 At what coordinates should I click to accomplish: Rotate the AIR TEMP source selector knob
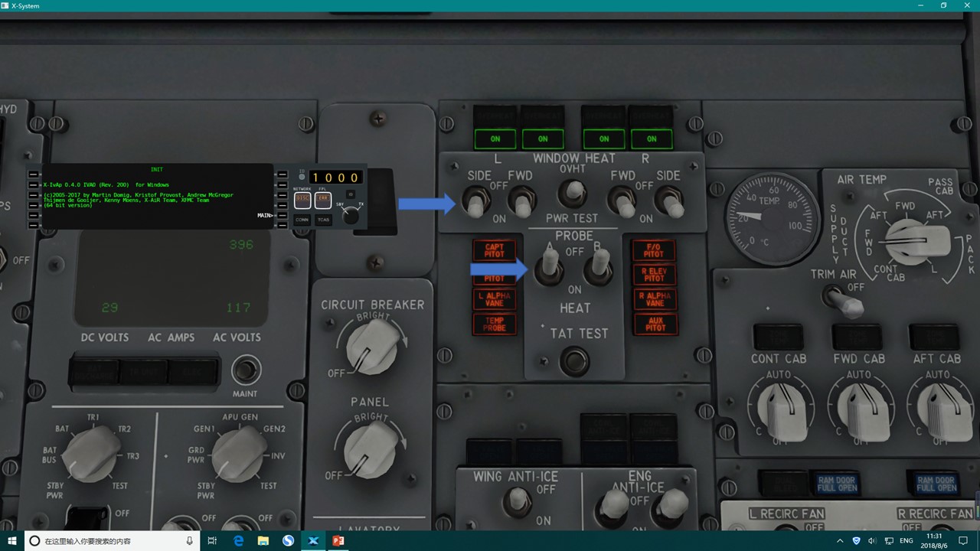(x=915, y=241)
